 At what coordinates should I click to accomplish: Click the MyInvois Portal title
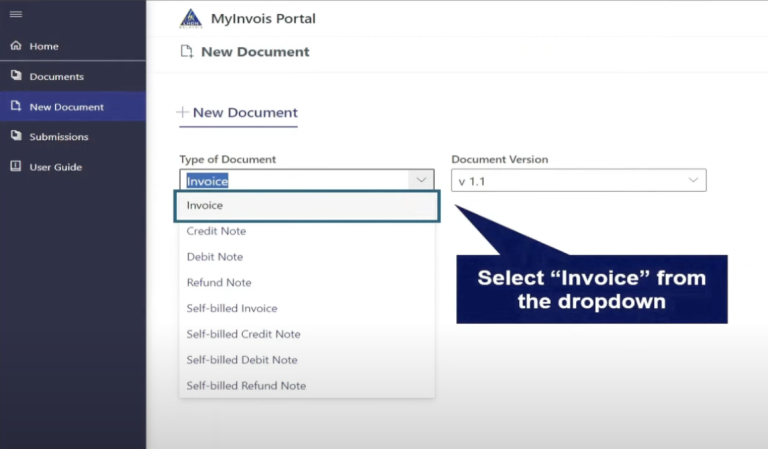(x=263, y=19)
